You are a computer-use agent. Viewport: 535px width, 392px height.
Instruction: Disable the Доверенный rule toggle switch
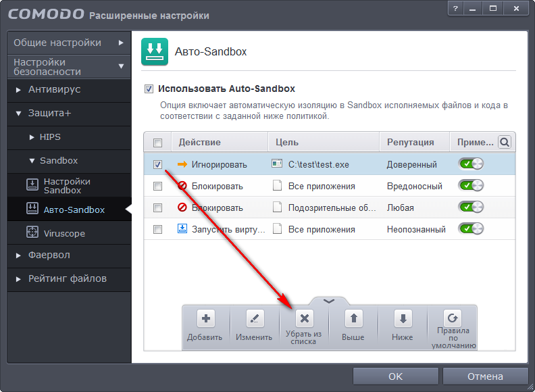click(x=471, y=164)
